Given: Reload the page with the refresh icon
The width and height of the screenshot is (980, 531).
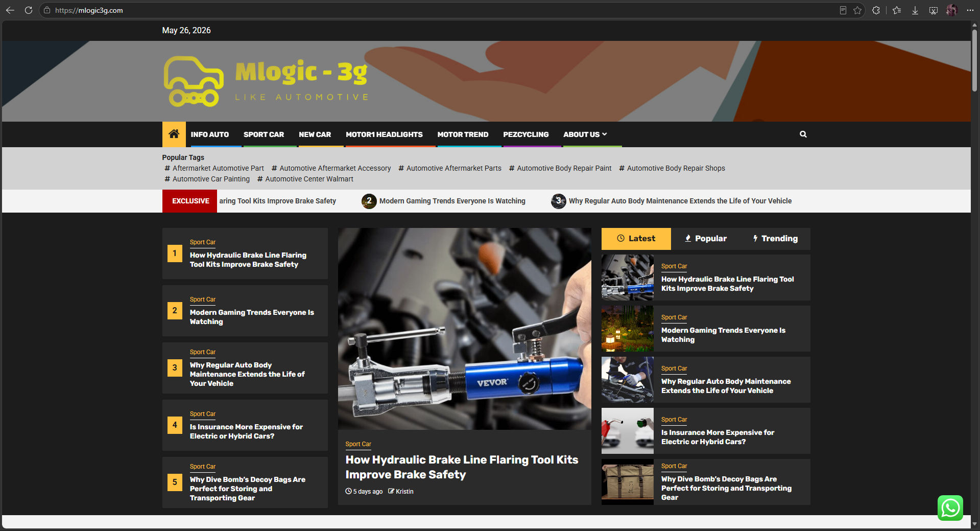Looking at the screenshot, I should pos(29,10).
